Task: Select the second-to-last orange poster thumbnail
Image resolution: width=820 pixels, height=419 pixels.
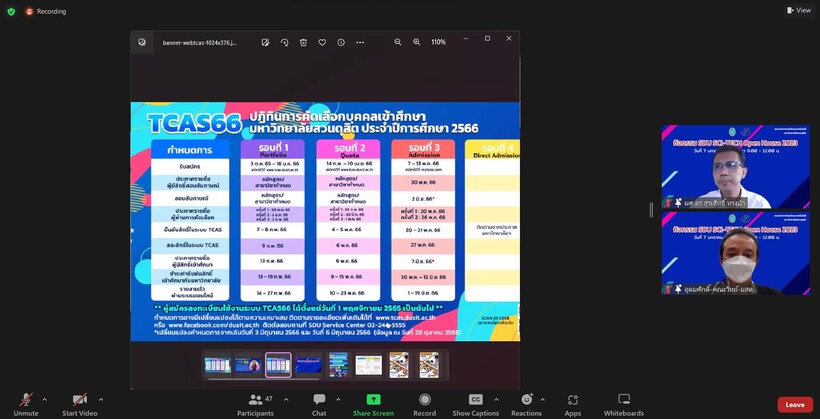Action: point(399,365)
